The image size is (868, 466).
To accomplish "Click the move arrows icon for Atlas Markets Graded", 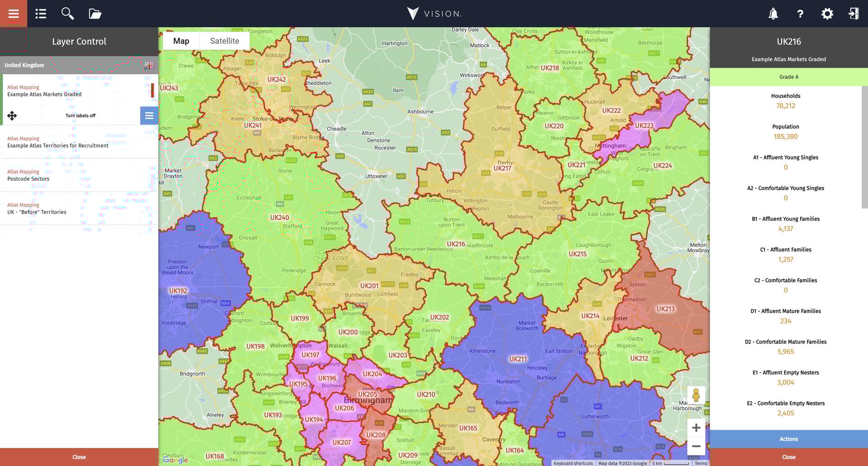I will (x=13, y=116).
